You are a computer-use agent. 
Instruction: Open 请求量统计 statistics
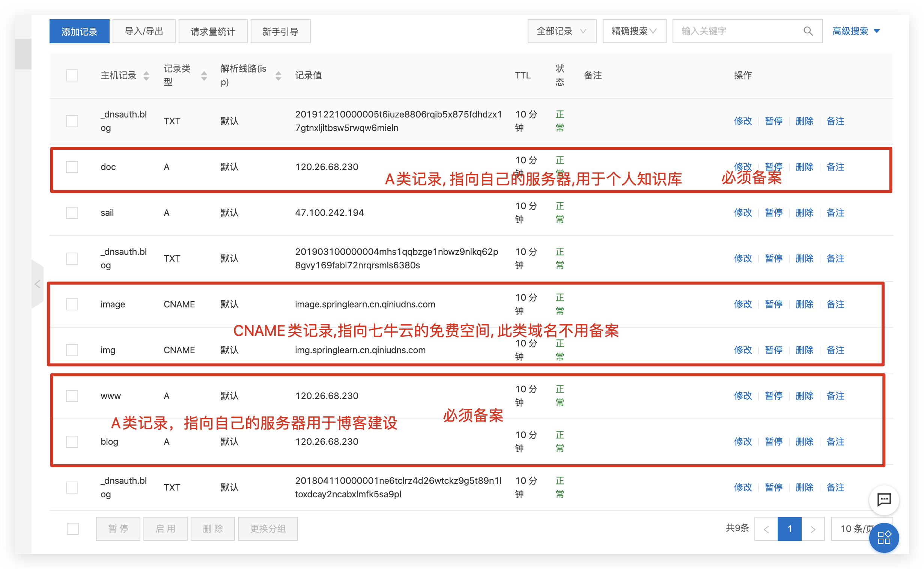(x=212, y=31)
